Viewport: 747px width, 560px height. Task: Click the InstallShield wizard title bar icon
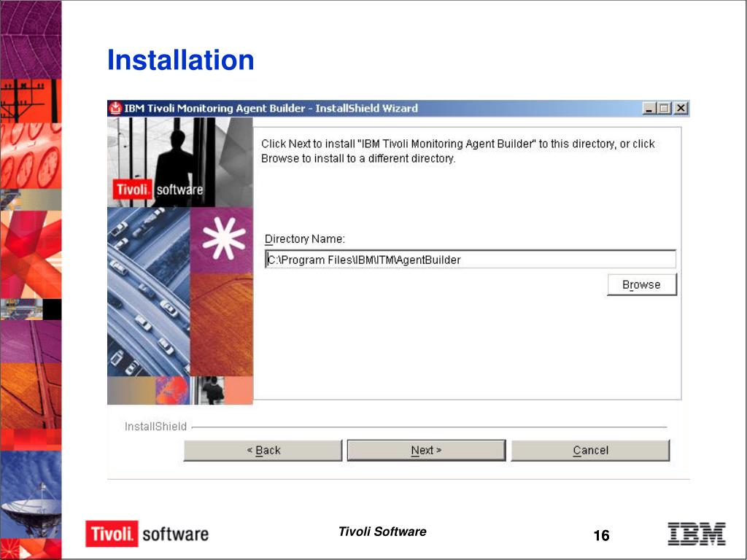tap(115, 109)
